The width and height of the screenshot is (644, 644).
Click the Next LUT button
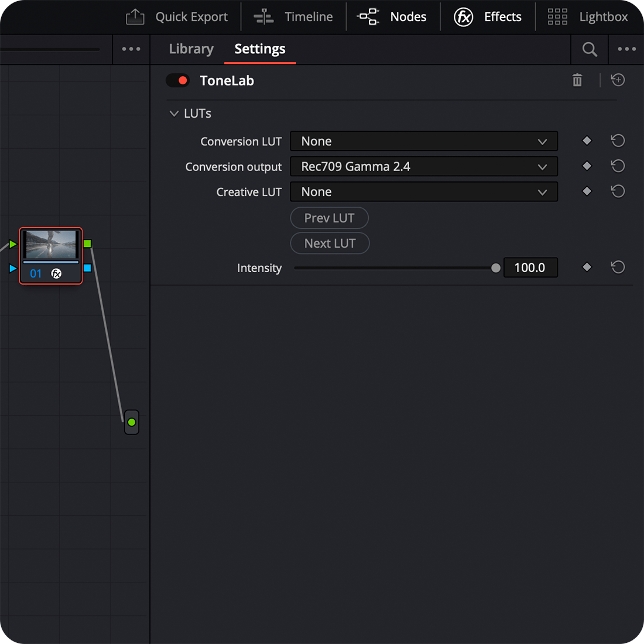click(x=330, y=244)
